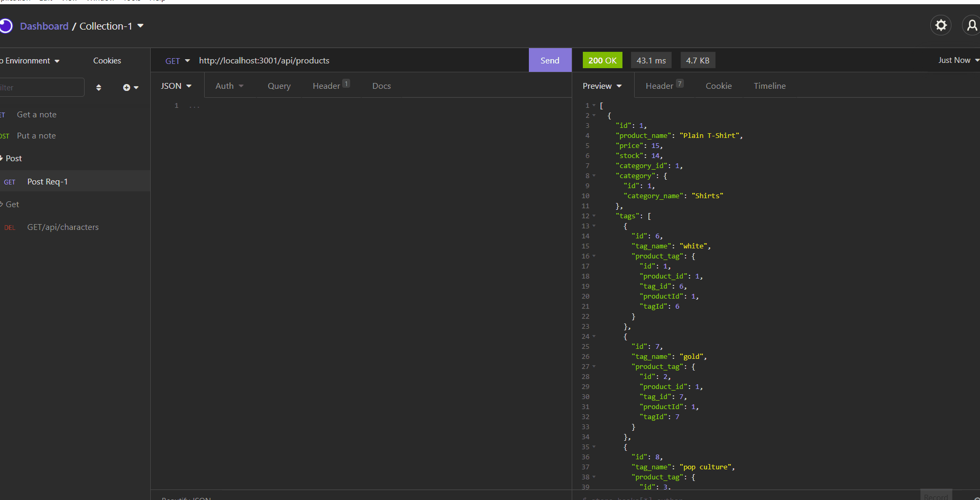Click the Insomnia logo icon
980x500 pixels.
[x=5, y=26]
